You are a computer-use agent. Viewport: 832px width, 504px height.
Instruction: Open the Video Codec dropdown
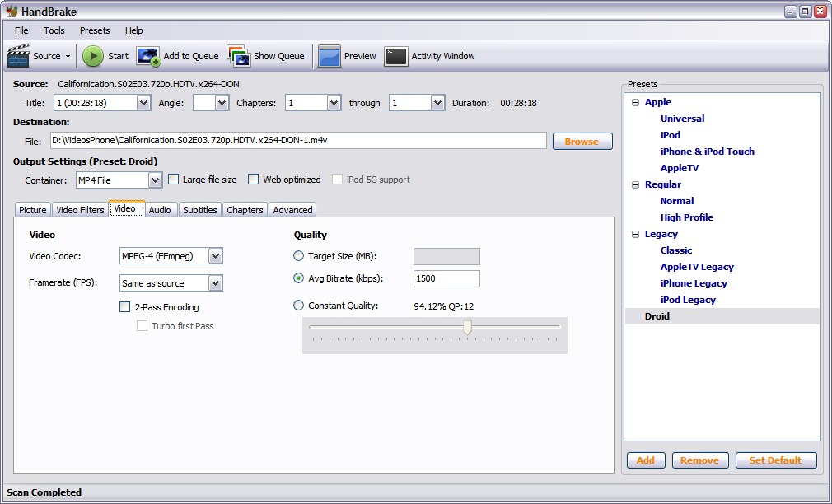[x=215, y=256]
